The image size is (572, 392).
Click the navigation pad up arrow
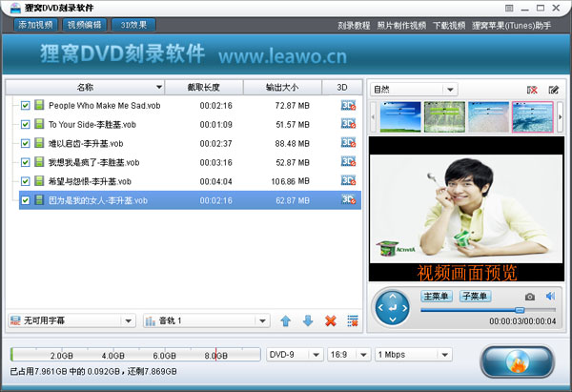pyautogui.click(x=393, y=296)
